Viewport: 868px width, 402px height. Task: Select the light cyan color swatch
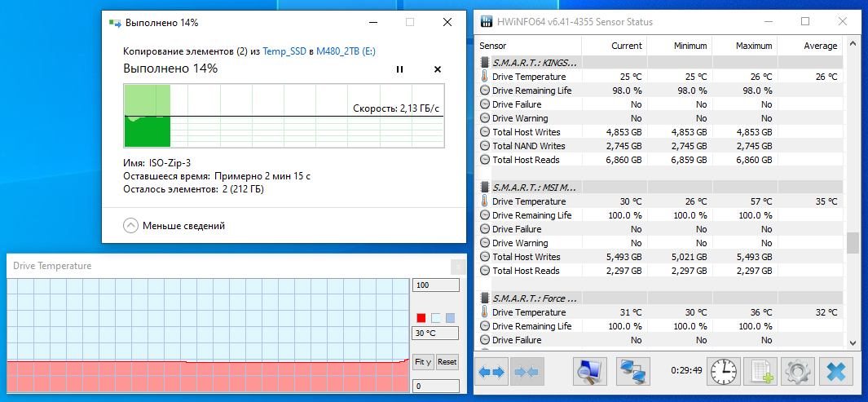(436, 318)
